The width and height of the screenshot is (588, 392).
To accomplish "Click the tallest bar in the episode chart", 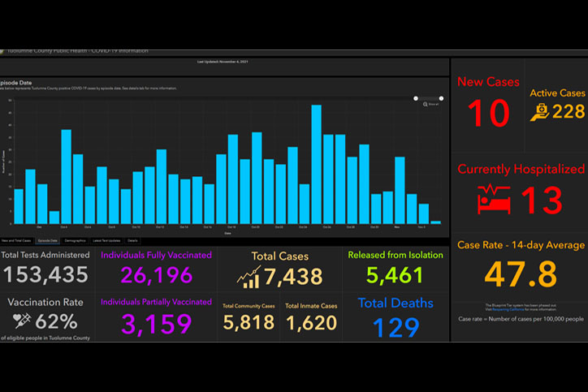I will [316, 164].
